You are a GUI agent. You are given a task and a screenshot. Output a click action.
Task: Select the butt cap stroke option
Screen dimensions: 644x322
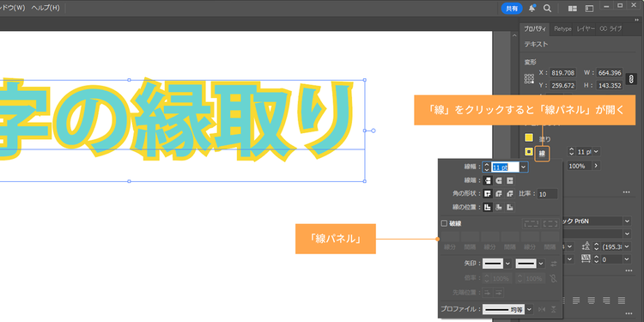[488, 180]
